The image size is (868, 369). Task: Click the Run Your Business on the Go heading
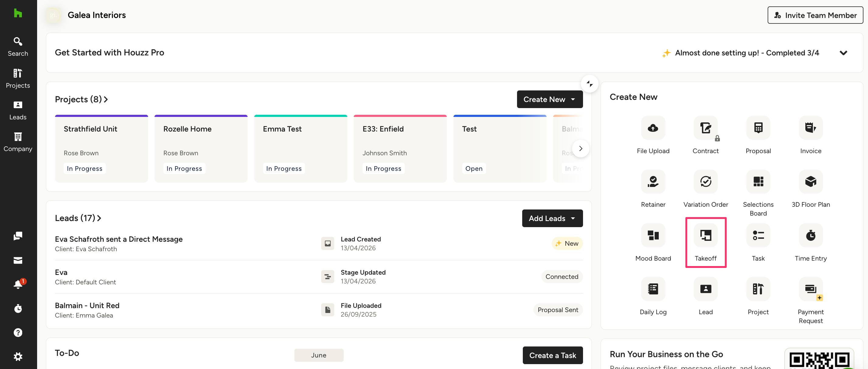tap(666, 354)
